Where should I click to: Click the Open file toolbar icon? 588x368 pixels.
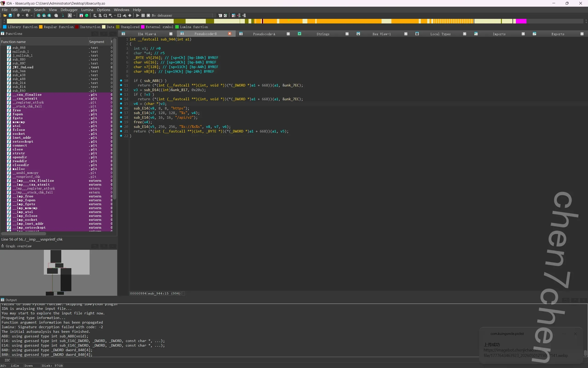(5, 15)
